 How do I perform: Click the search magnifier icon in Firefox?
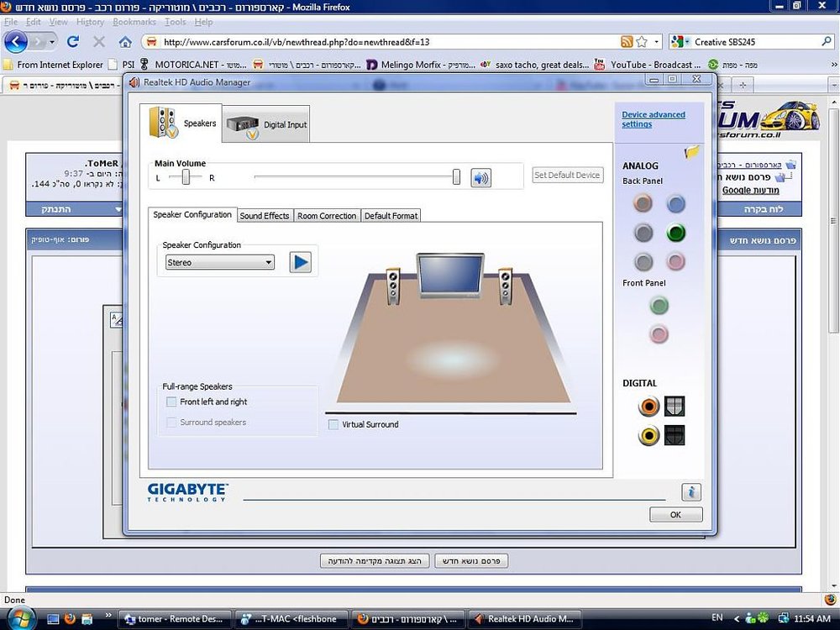tap(827, 41)
